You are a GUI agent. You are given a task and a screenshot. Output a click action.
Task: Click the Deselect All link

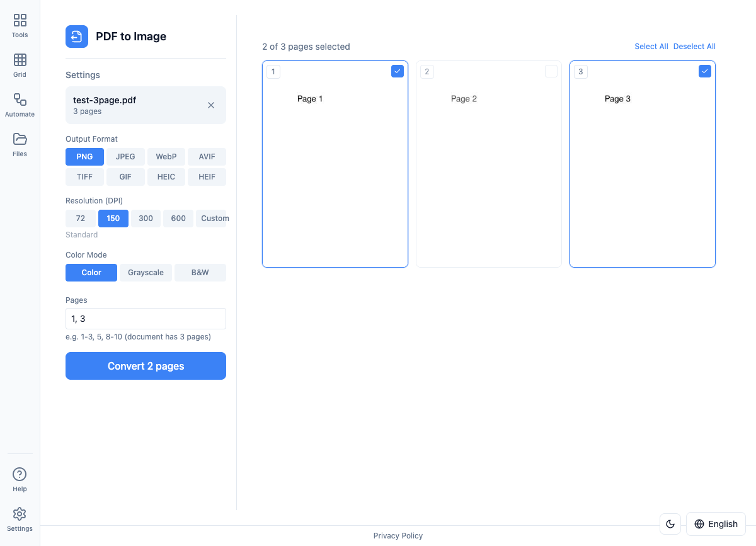pos(694,47)
